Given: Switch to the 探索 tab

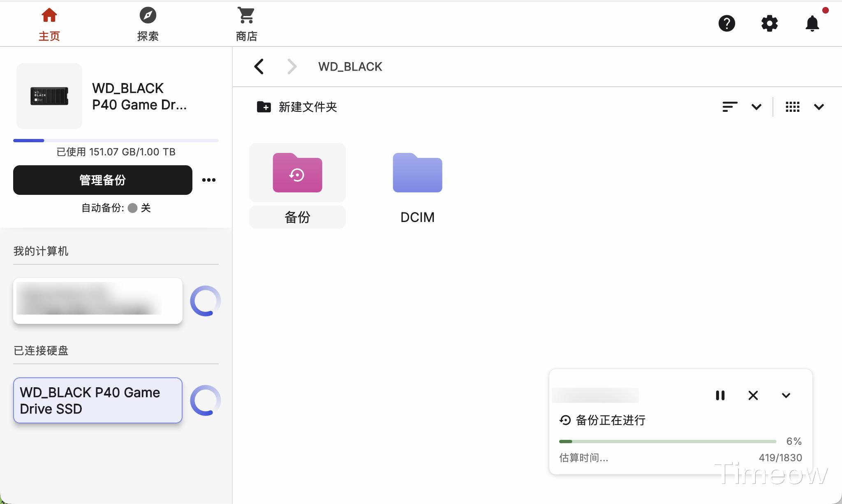Looking at the screenshot, I should click(148, 24).
